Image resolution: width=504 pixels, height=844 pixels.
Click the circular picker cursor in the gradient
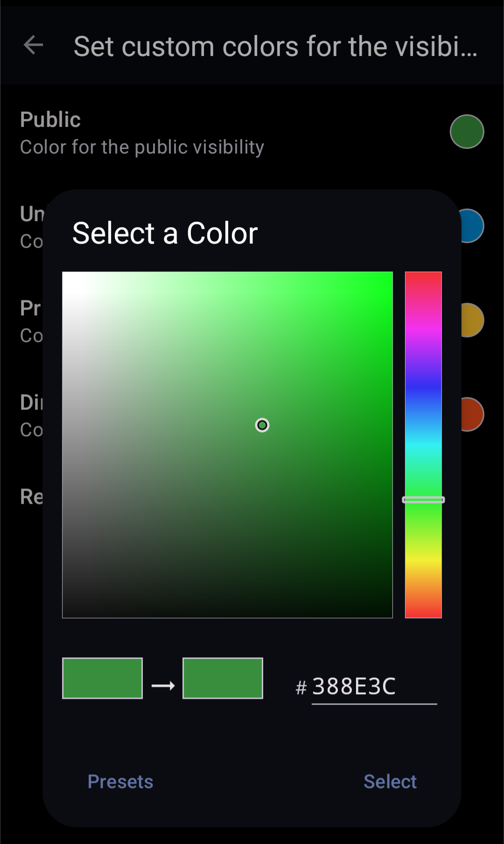click(262, 425)
